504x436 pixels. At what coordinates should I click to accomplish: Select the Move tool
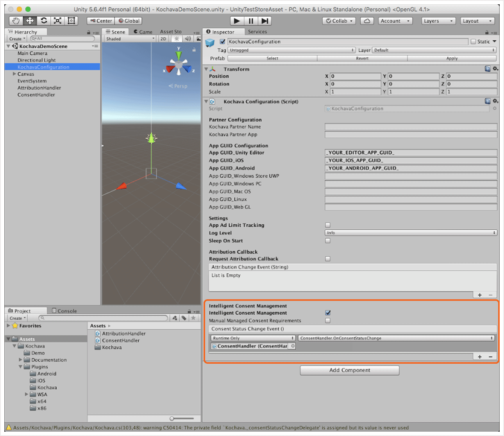pos(30,21)
